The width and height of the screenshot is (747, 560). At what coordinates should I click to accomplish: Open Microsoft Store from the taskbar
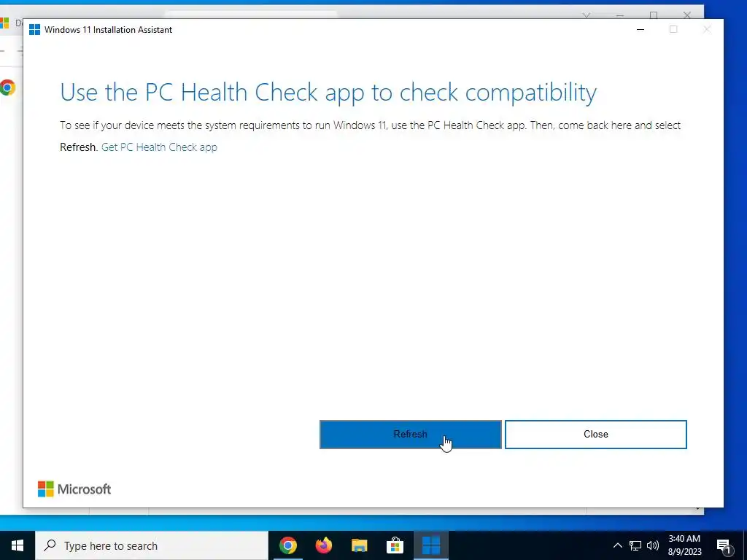[395, 545]
